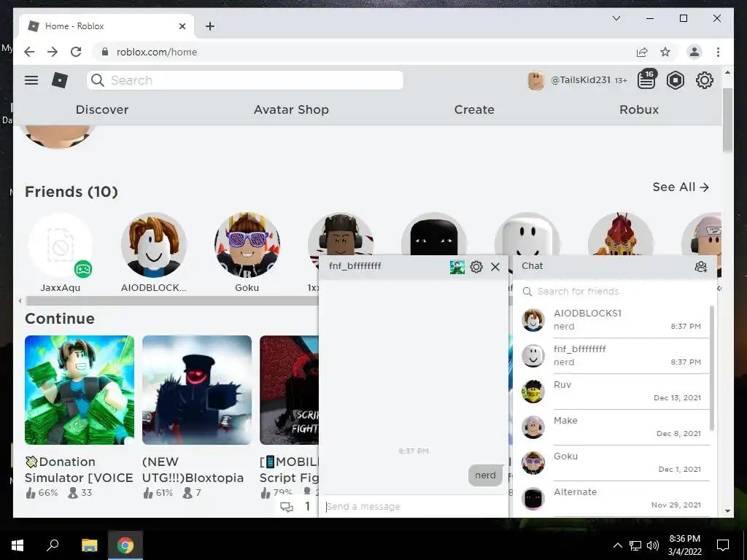This screenshot has height=560, width=747.
Task: Open @TailsKid231 profile link
Action: [x=580, y=80]
